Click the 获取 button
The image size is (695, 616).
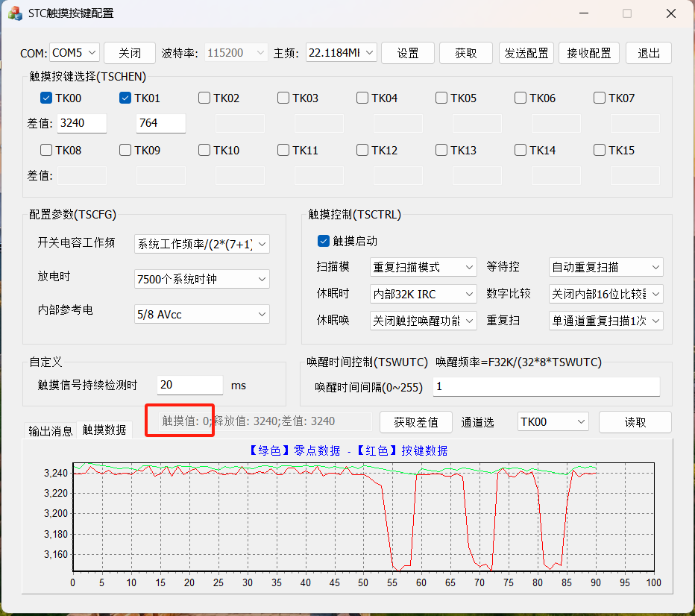point(466,53)
